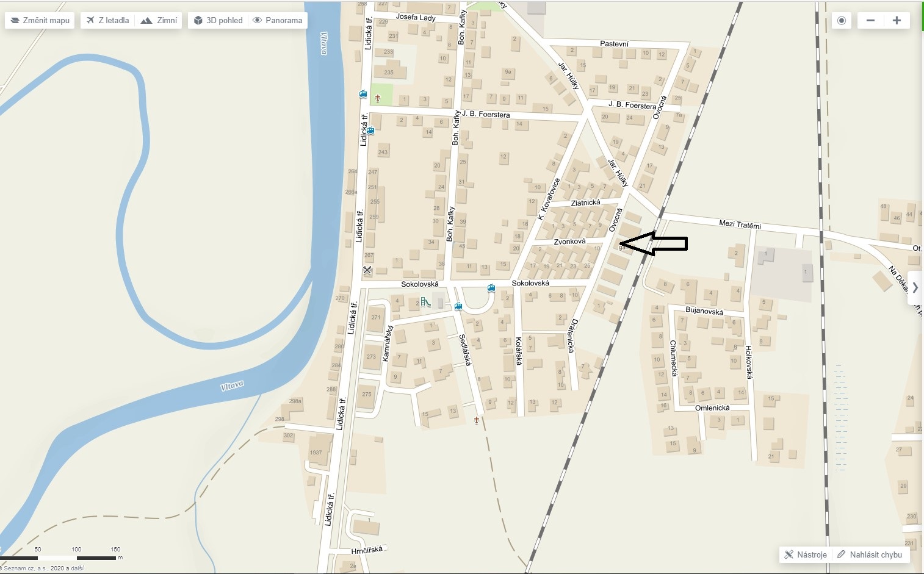Open the Změnit mapu layer switcher
This screenshot has width=924, height=574.
coord(40,20)
